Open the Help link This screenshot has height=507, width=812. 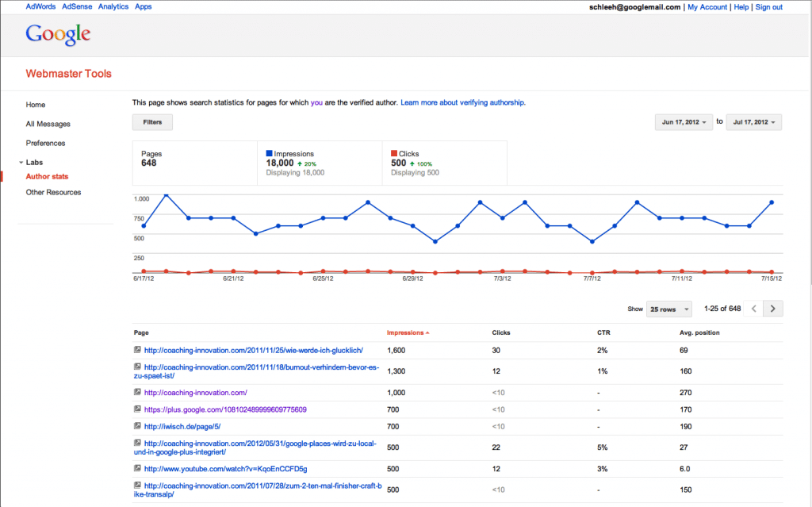pos(741,7)
